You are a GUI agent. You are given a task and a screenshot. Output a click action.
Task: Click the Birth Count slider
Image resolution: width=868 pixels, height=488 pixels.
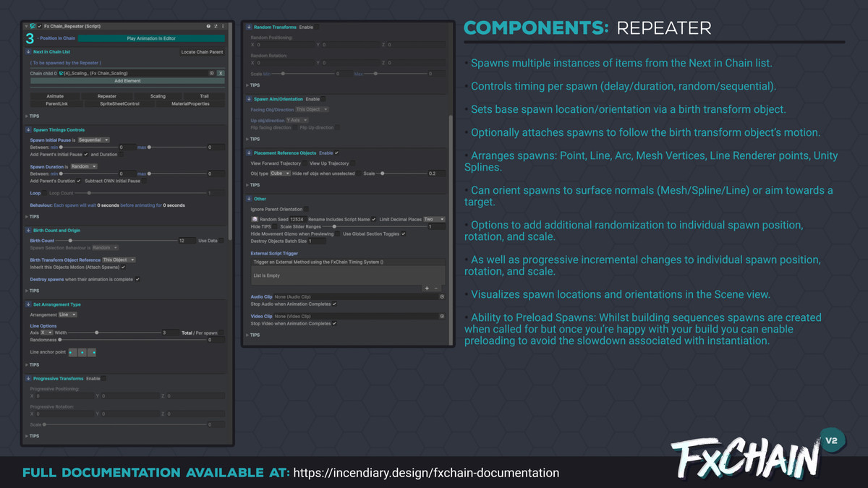click(x=117, y=241)
